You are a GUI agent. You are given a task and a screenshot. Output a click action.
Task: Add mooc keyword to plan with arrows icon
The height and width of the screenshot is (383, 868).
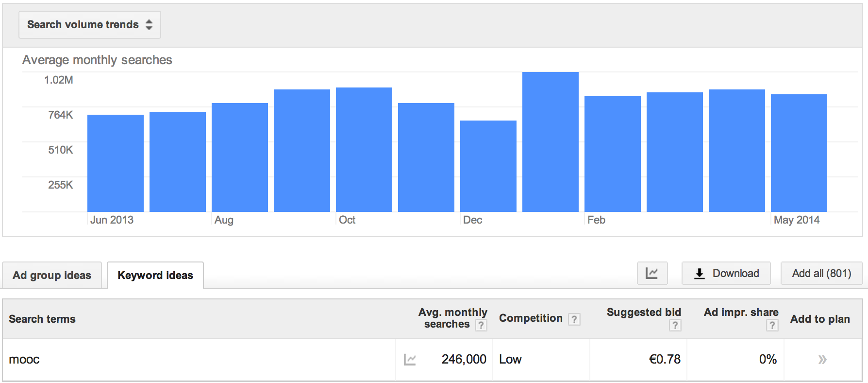(x=822, y=360)
